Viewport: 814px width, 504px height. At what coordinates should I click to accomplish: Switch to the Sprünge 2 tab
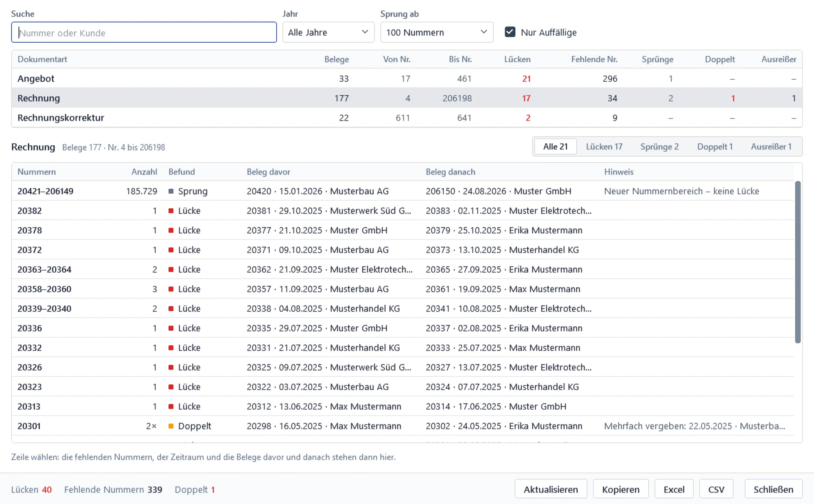[x=659, y=147]
